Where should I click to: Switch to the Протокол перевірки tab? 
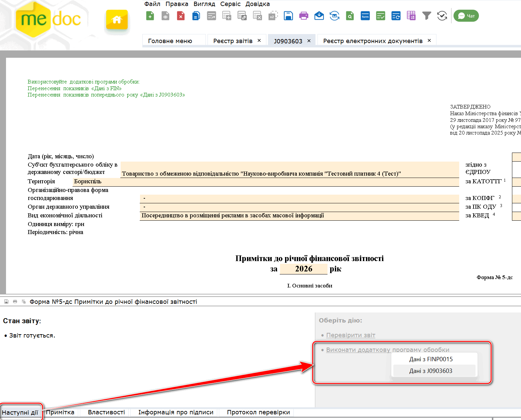tap(258, 412)
